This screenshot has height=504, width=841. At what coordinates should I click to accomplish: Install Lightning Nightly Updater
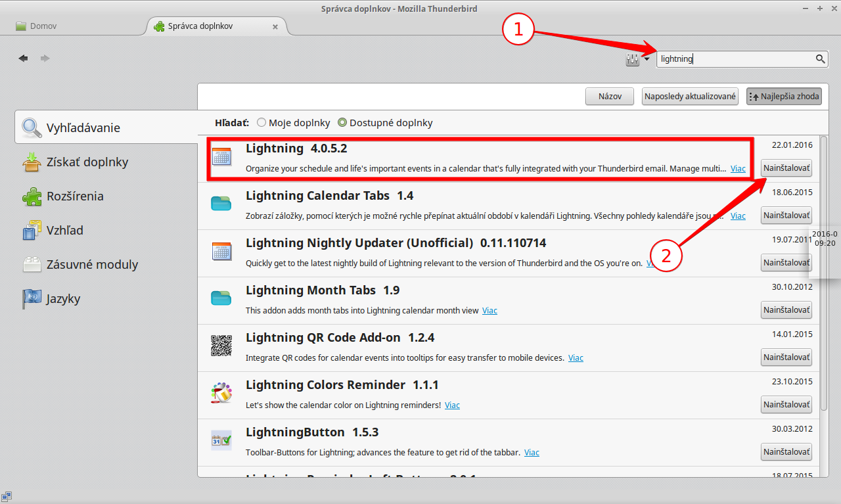786,262
